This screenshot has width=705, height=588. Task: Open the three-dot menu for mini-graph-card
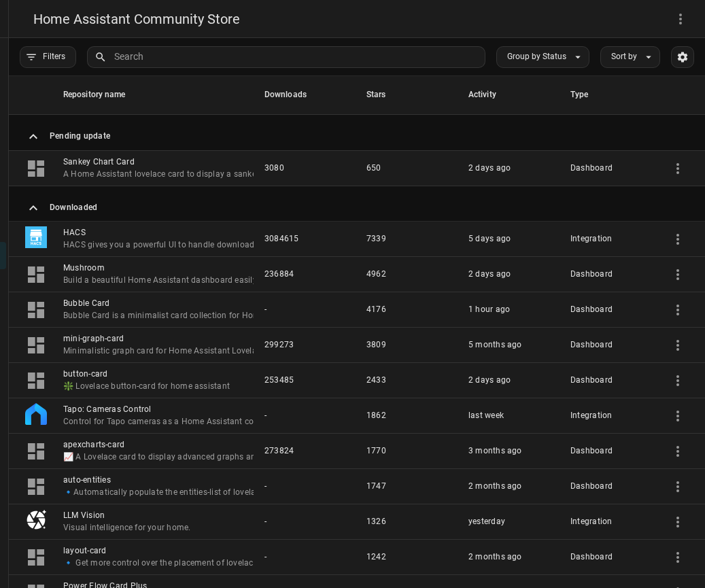click(678, 345)
